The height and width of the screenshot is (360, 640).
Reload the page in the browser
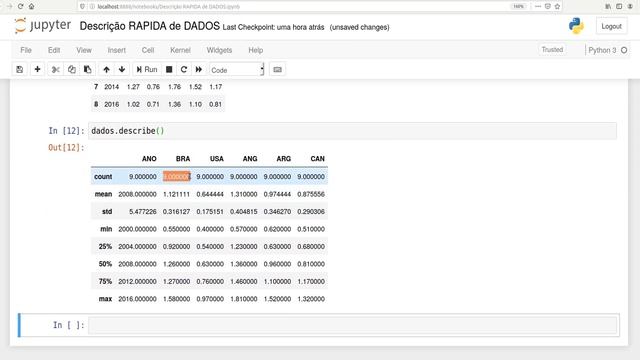(x=20, y=7)
